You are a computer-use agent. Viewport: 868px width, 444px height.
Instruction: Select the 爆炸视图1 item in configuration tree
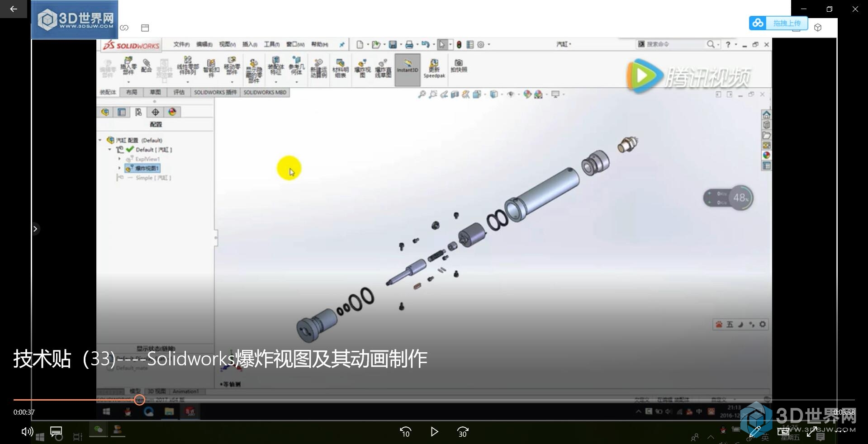143,168
